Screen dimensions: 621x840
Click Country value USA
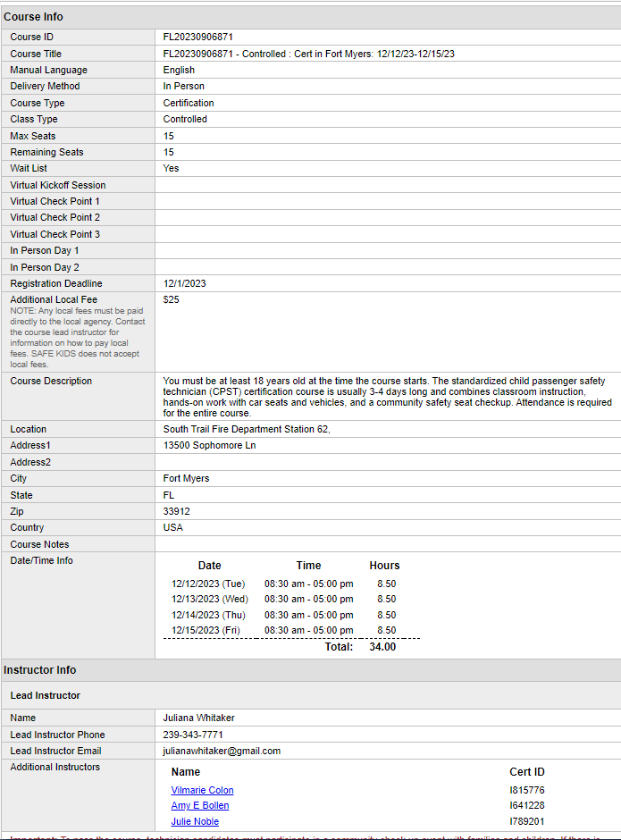[x=172, y=527]
